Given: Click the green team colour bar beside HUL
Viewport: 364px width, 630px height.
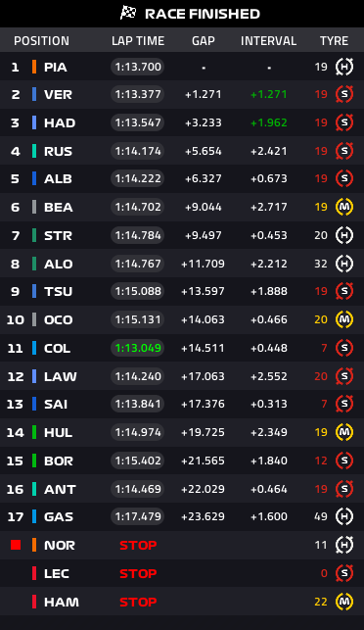Looking at the screenshot, I should (x=34, y=432).
